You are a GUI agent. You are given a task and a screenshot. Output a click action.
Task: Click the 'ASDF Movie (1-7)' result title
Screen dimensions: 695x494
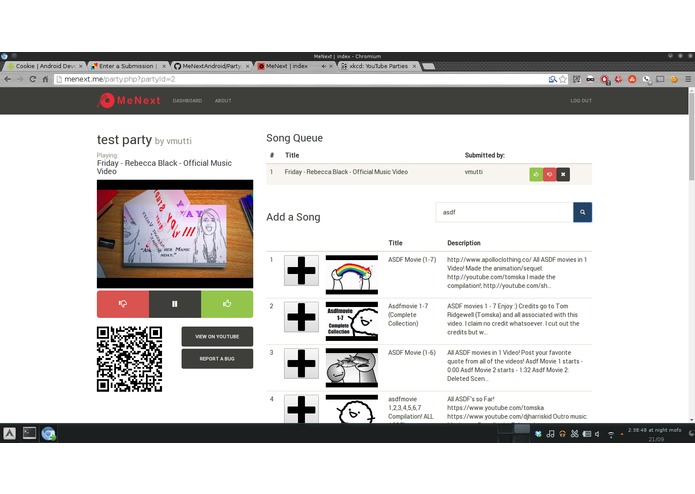point(412,260)
